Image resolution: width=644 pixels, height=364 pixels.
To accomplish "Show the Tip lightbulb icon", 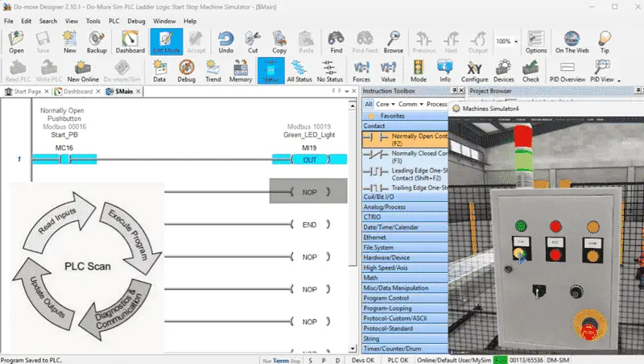I will 605,42.
